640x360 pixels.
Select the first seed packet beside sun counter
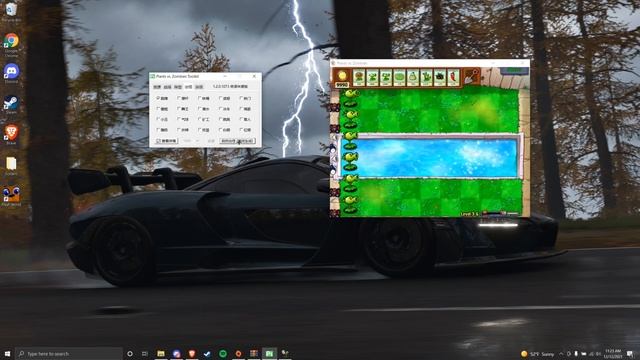coord(359,77)
